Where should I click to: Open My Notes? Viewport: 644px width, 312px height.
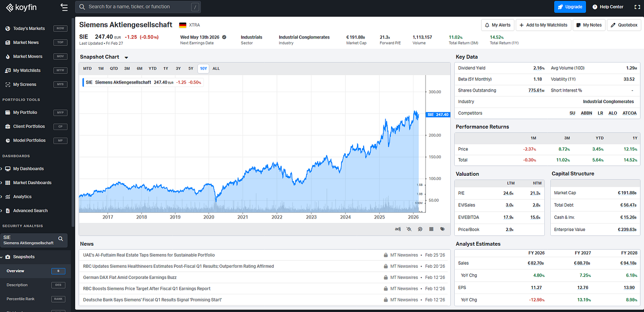tap(589, 25)
